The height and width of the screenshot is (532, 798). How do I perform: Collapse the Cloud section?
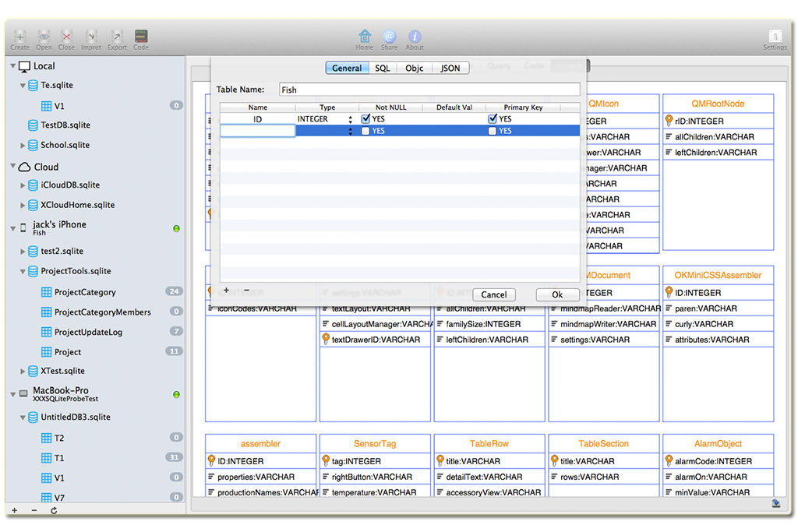point(13,167)
